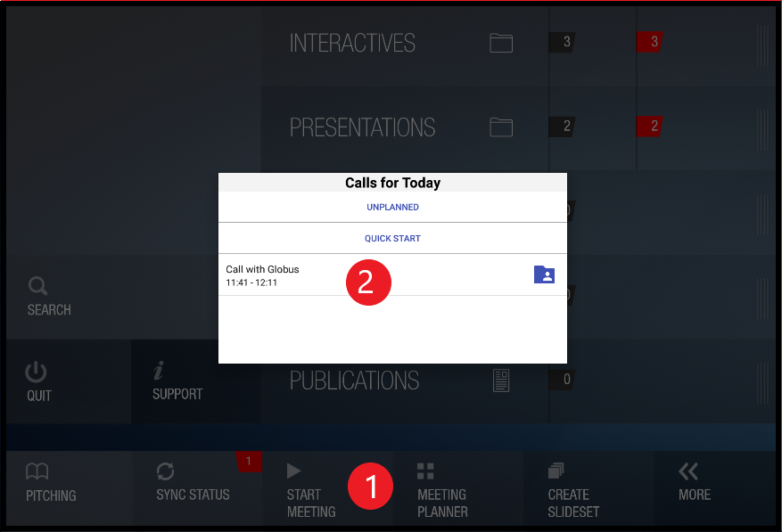This screenshot has height=532, width=782.
Task: Click the Interactives folder icon
Action: point(500,42)
